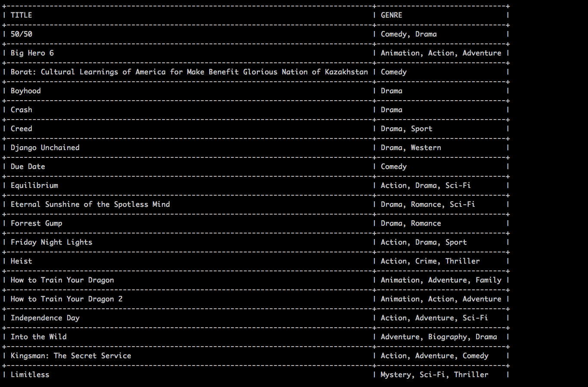Click the genre in the Big Hero 6 row
588x387 pixels.
pos(441,53)
